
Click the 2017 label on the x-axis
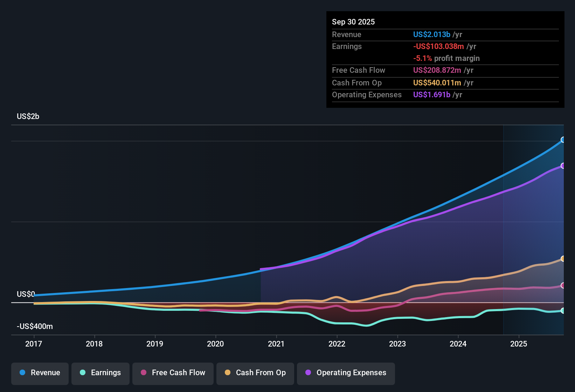click(x=34, y=344)
